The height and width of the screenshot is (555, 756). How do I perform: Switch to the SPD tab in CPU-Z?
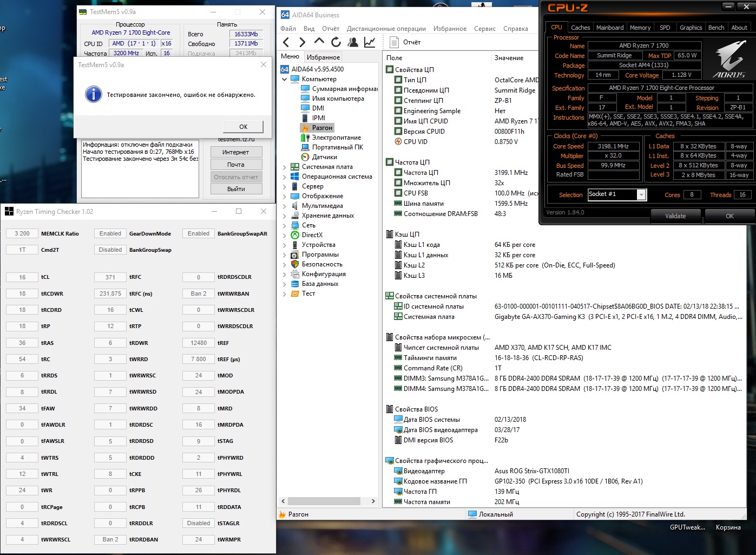(x=665, y=28)
